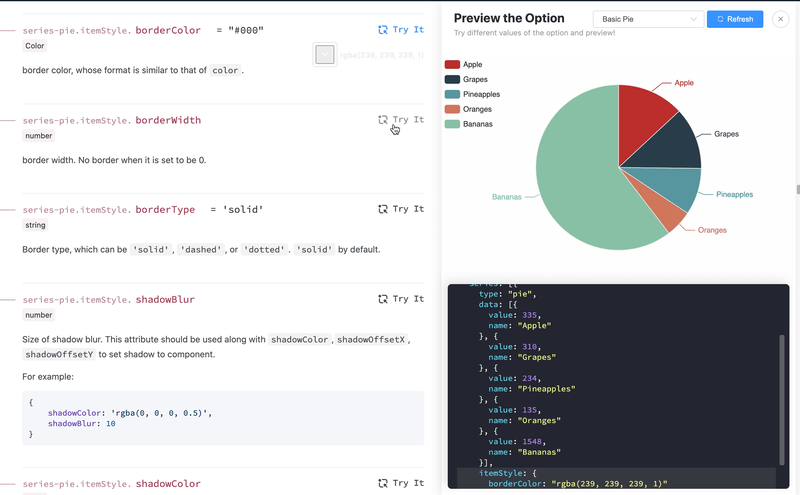This screenshot has width=800, height=495.
Task: Toggle the Grapes legend item
Action: click(x=466, y=79)
